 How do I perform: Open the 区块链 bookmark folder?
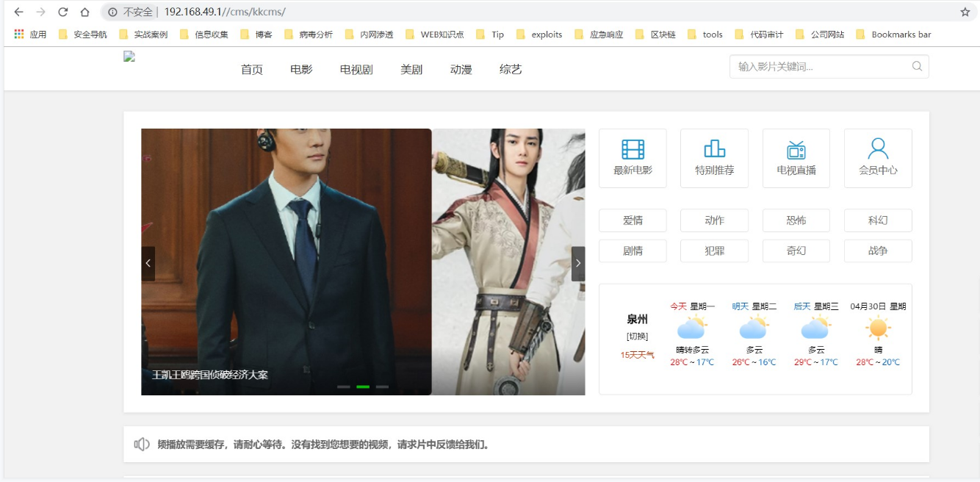656,35
